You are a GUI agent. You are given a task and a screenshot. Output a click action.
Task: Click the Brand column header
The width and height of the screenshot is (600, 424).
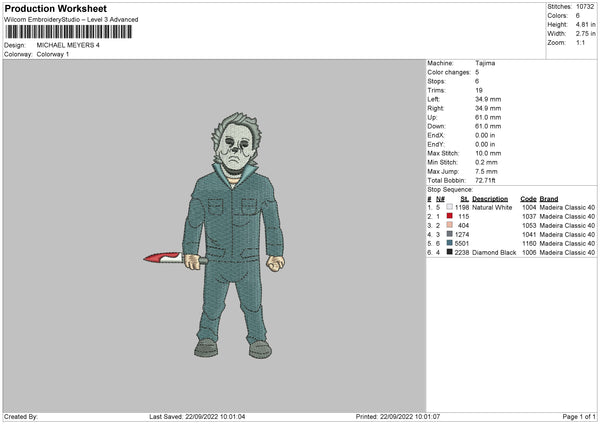click(x=549, y=199)
